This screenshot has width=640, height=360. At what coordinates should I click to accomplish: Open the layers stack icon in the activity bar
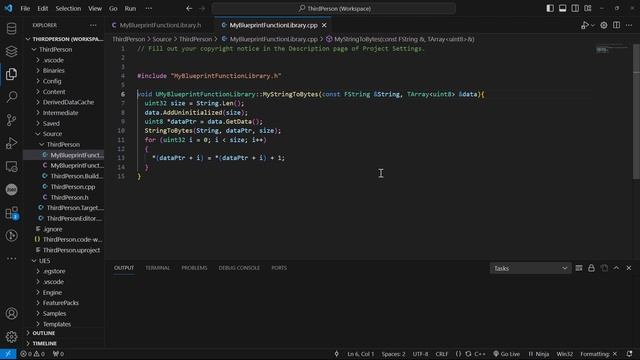(11, 51)
